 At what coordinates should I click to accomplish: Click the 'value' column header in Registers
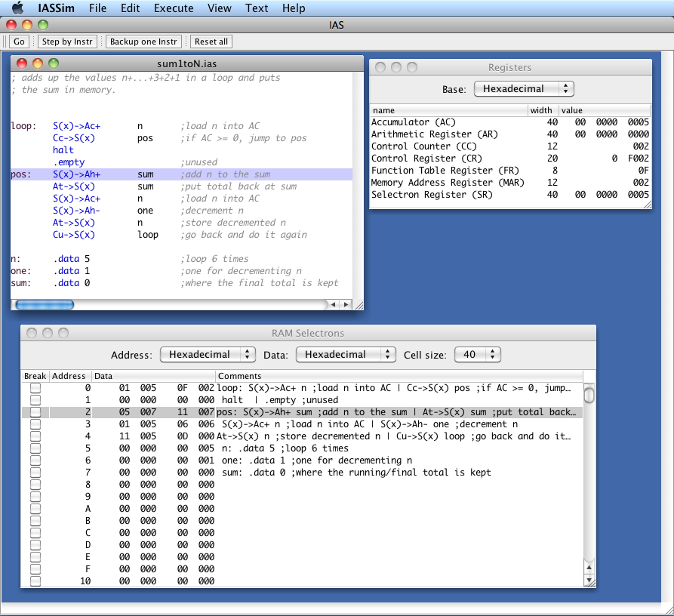605,110
